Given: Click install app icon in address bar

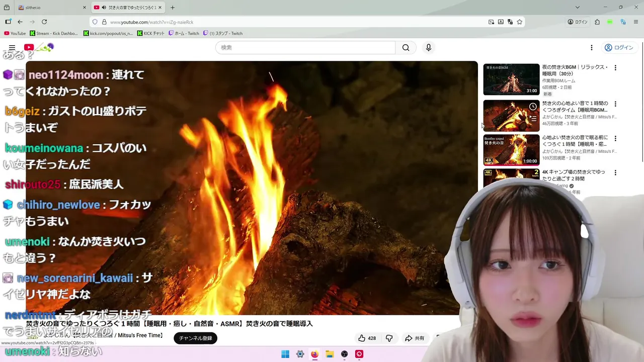Looking at the screenshot, I should pos(501,22).
